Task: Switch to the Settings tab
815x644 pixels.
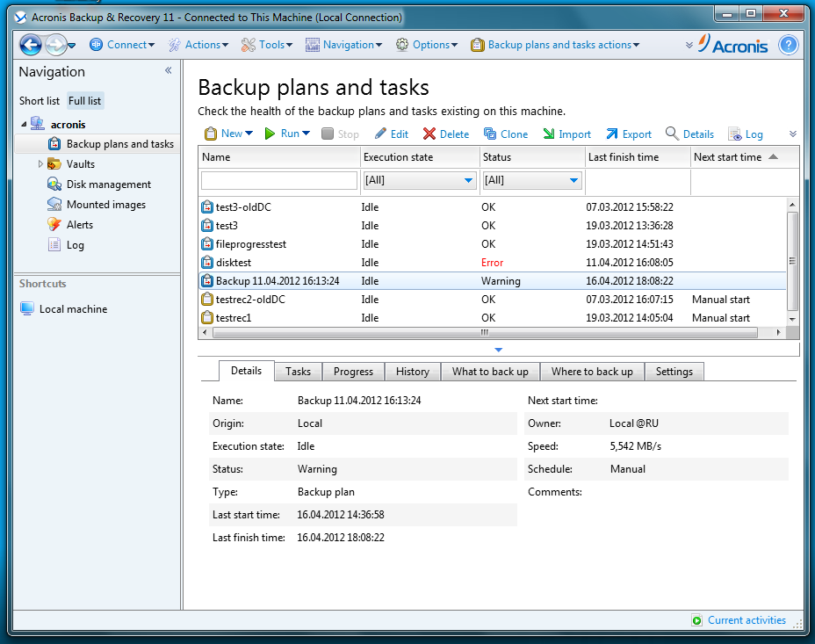Action: tap(674, 372)
